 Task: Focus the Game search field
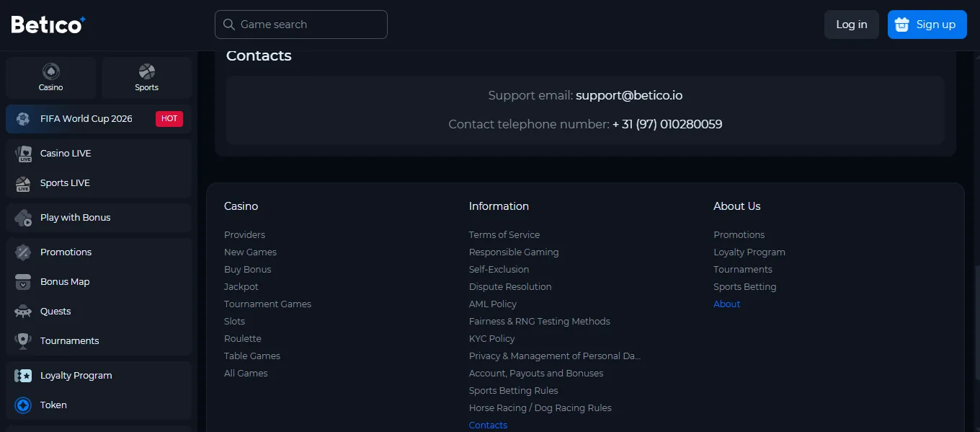pyautogui.click(x=301, y=25)
